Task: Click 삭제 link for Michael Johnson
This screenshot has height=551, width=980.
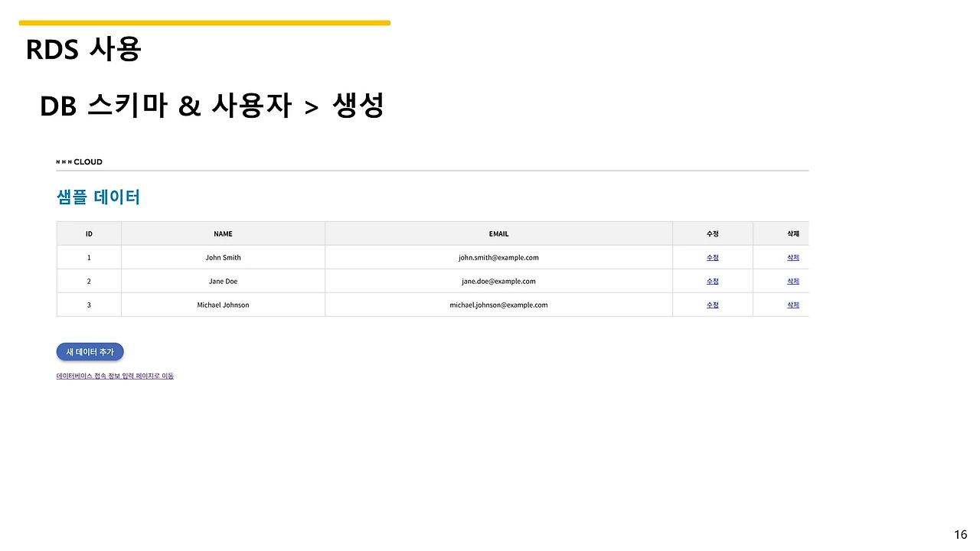Action: pos(792,305)
